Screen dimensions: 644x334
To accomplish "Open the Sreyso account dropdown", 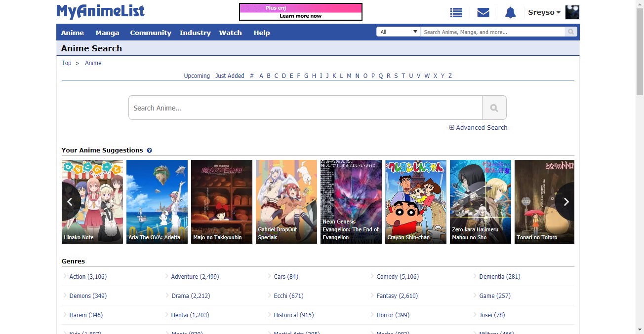I will pos(544,12).
